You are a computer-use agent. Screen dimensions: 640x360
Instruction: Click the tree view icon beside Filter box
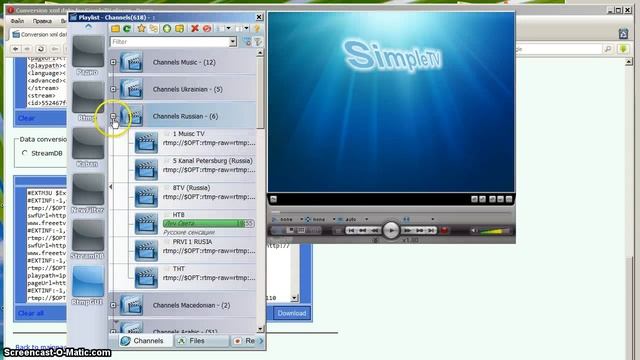click(x=247, y=42)
